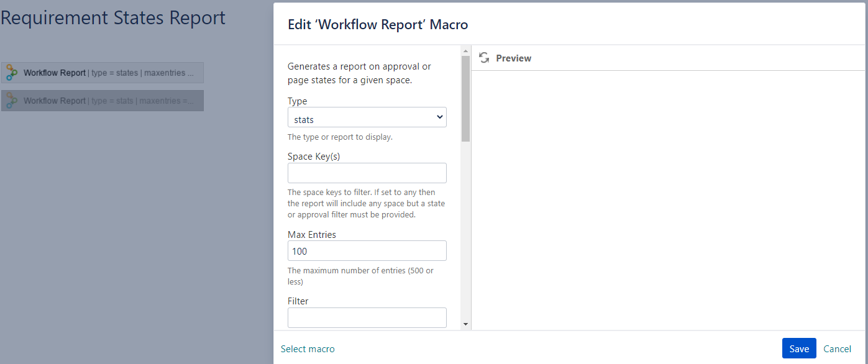Click the scrollbar up arrow
The image size is (868, 364).
[x=465, y=50]
